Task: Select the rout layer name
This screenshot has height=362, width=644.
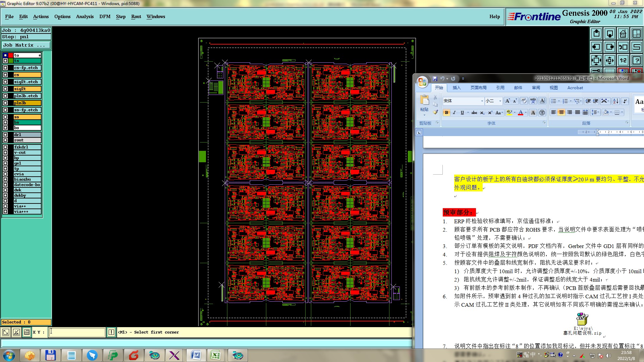Action: click(x=27, y=140)
